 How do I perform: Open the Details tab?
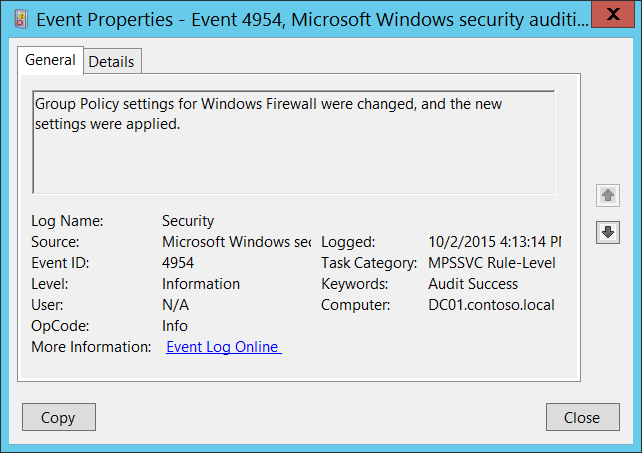[x=111, y=61]
